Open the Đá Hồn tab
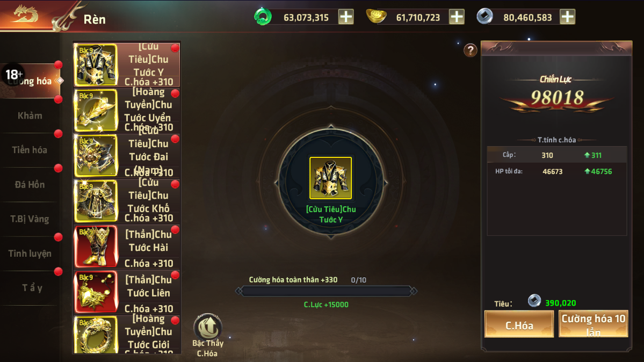The image size is (644, 362). pyautogui.click(x=30, y=185)
